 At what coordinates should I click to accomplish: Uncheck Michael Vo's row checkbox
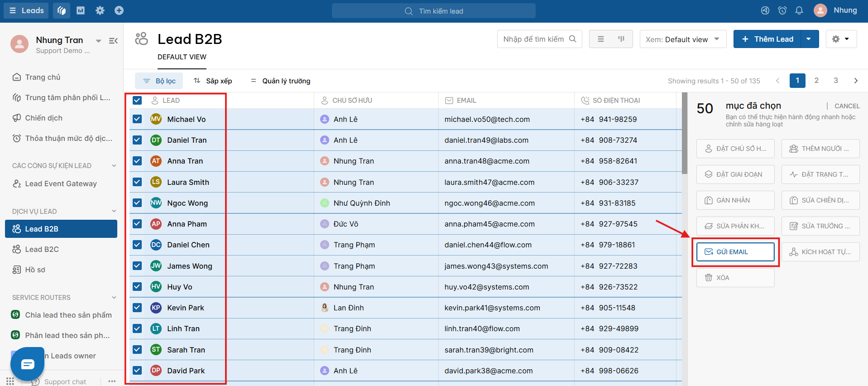coord(137,119)
